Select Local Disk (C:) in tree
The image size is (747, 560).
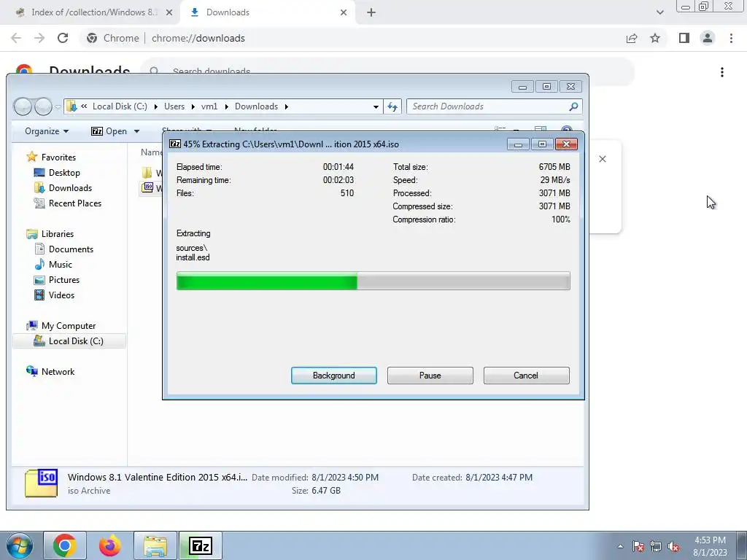click(x=69, y=341)
